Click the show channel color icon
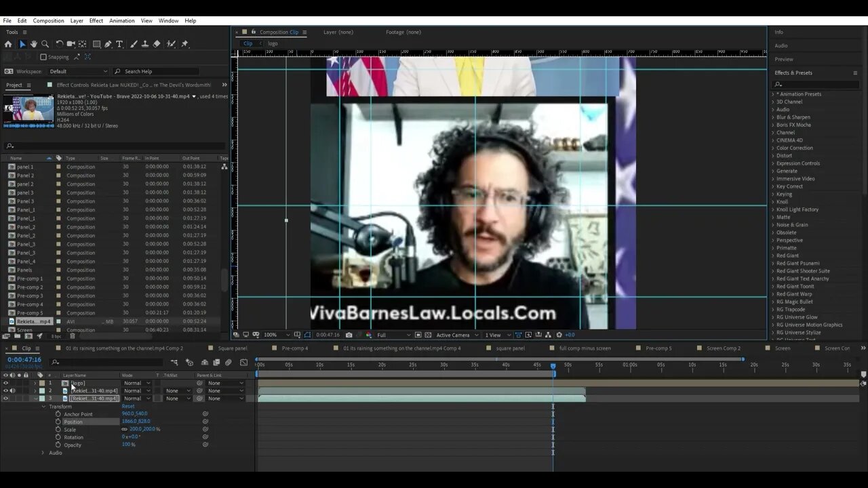868x488 pixels. 368,335
